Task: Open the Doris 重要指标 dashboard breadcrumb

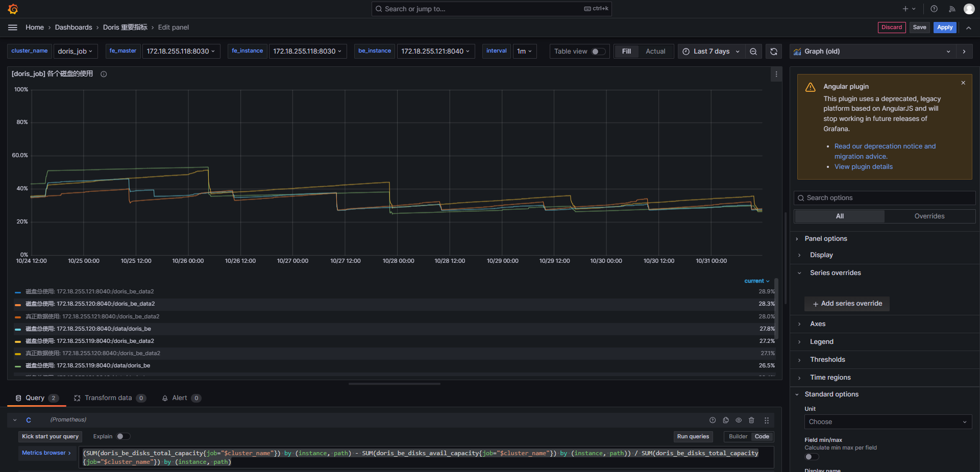Action: pos(125,28)
